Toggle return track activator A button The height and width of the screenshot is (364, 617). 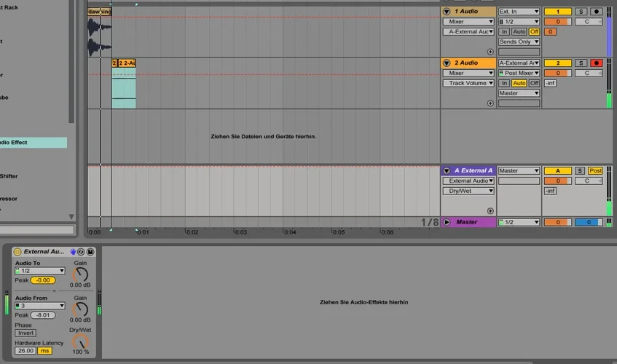(x=557, y=170)
